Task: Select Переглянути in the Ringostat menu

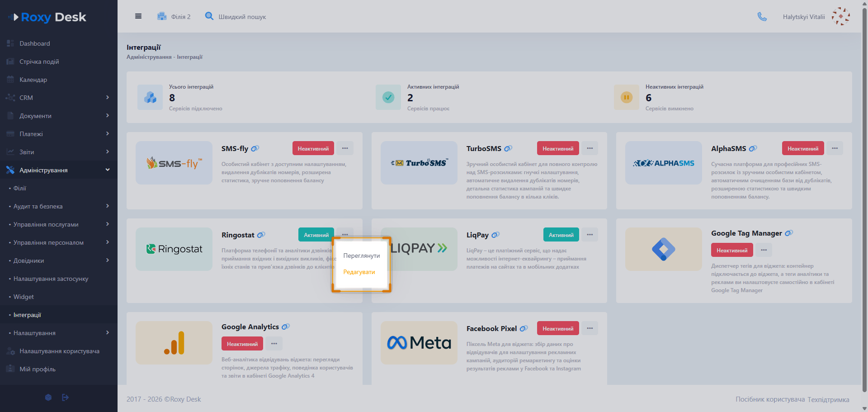Action: coord(361,256)
